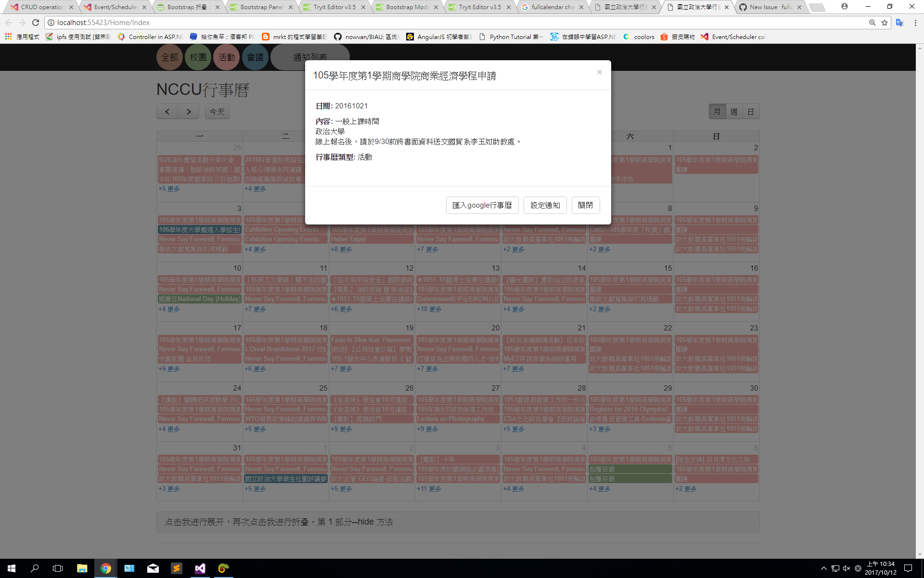This screenshot has width=924, height=578.
Task: Open the Chrome three-dot menu
Action: point(916,23)
